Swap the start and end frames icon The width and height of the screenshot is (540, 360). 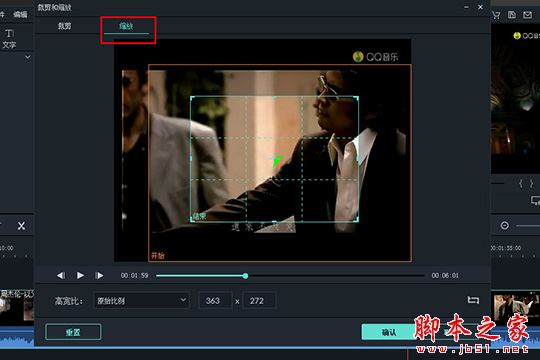473,300
